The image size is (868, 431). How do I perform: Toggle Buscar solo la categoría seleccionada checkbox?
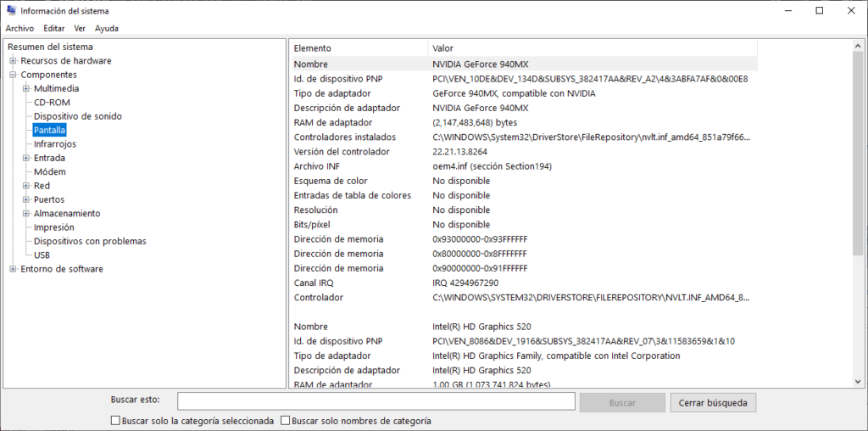click(x=115, y=421)
